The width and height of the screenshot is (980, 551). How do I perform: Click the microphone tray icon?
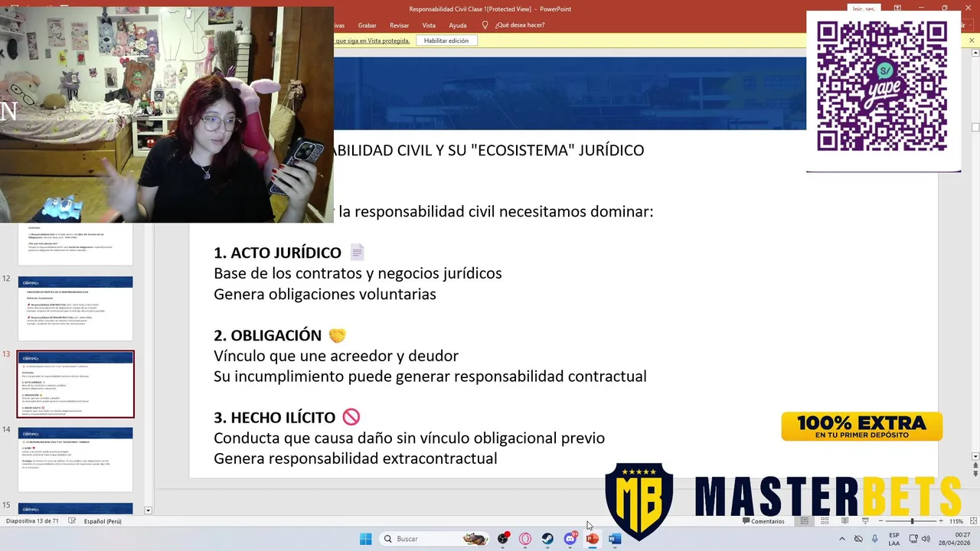coord(875,539)
